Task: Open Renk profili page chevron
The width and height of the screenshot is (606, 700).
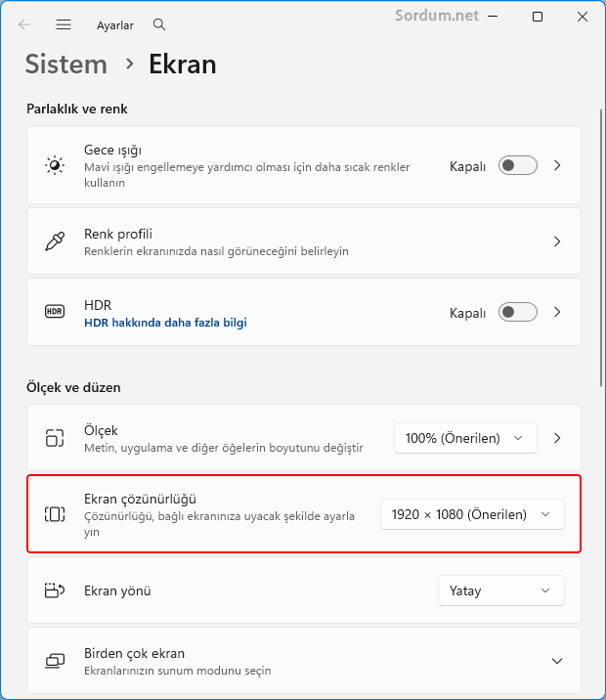Action: 557,241
